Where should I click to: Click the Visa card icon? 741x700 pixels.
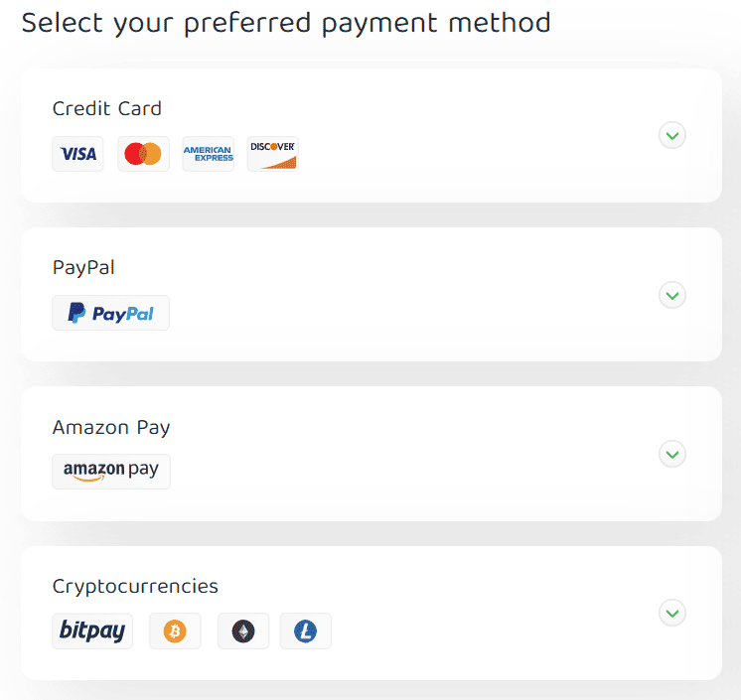point(77,154)
